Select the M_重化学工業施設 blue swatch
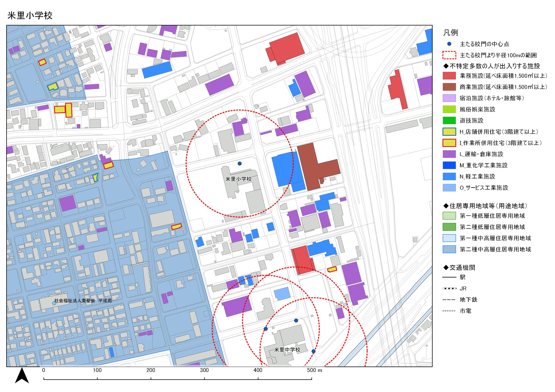Image resolution: width=555 pixels, height=392 pixels. tap(449, 165)
